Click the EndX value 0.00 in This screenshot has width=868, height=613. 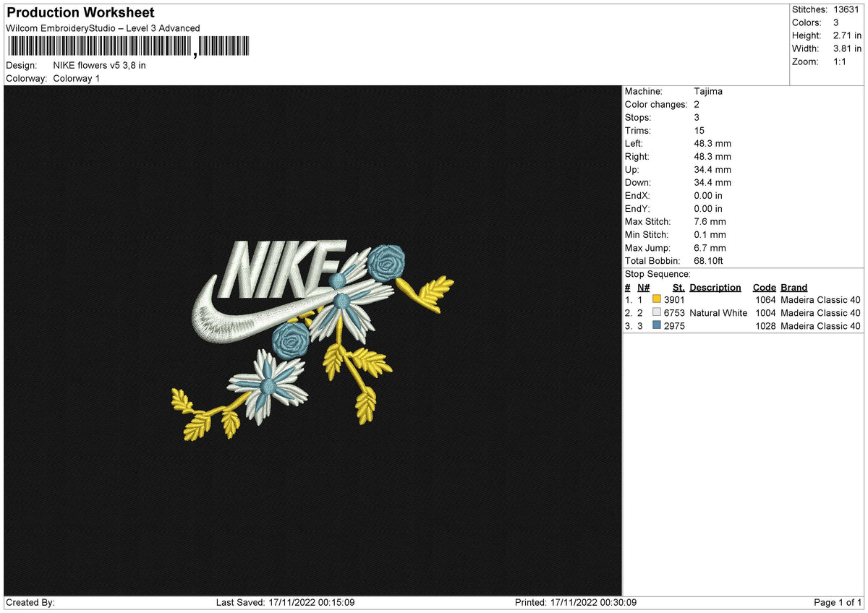(x=708, y=195)
